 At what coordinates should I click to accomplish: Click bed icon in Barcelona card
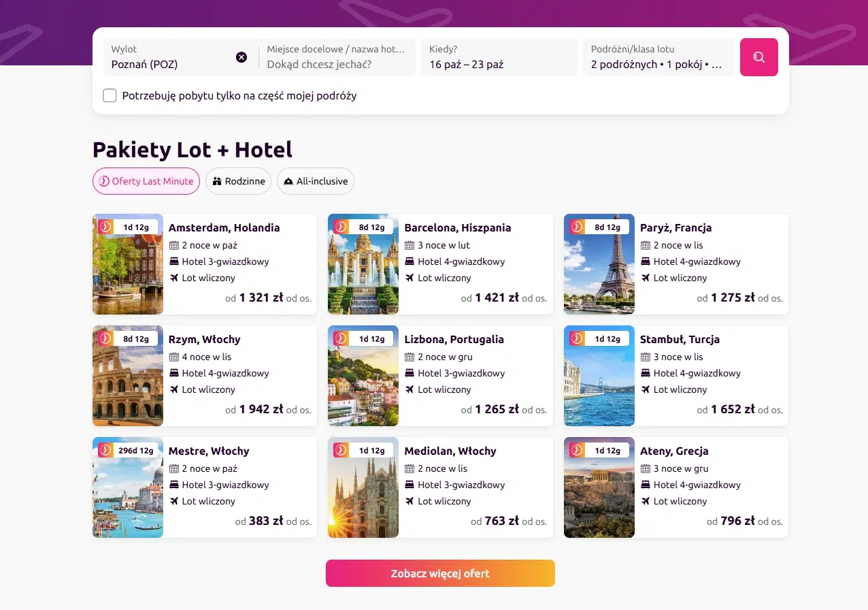410,261
